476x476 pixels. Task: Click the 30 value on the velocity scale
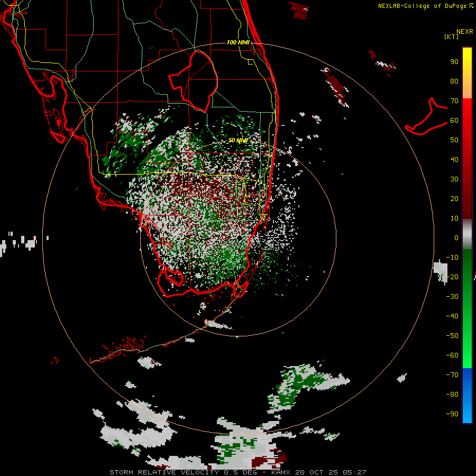[454, 179]
